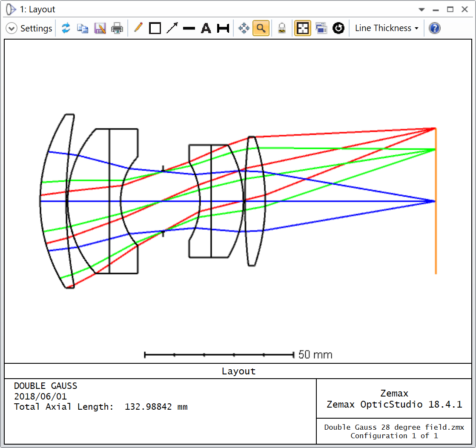Viewport: 476px width, 448px height.
Task: Open the window options dropdown arrow in title bar
Action: [422, 9]
